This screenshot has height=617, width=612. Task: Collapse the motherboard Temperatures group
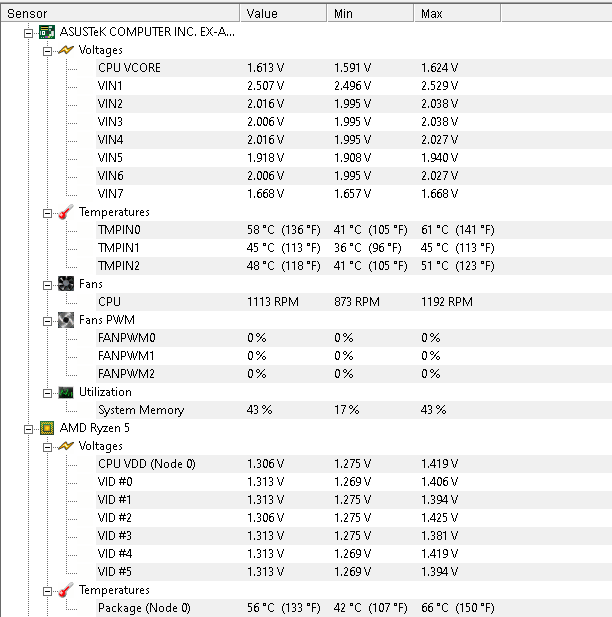coord(47,213)
